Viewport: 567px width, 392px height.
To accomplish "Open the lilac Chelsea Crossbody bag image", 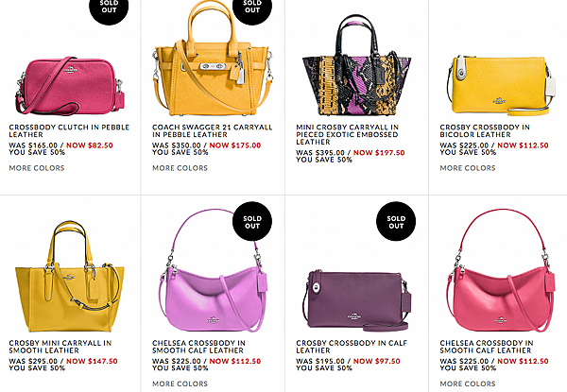I will [215, 271].
